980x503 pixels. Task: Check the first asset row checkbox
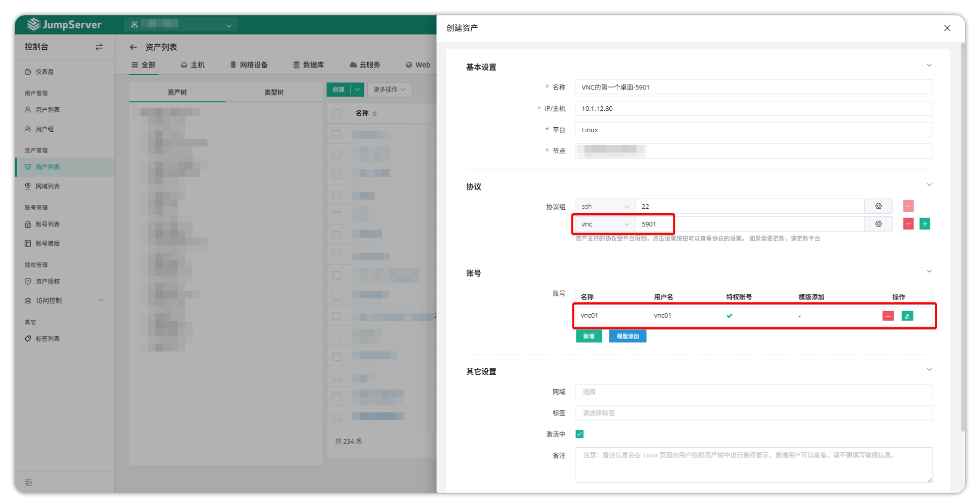pos(336,134)
